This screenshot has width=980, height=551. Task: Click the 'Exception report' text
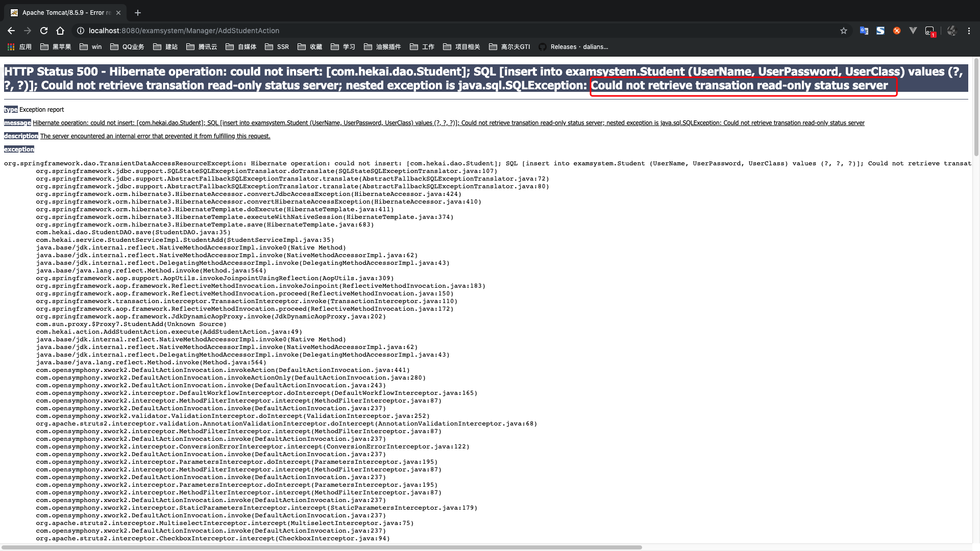pyautogui.click(x=42, y=110)
